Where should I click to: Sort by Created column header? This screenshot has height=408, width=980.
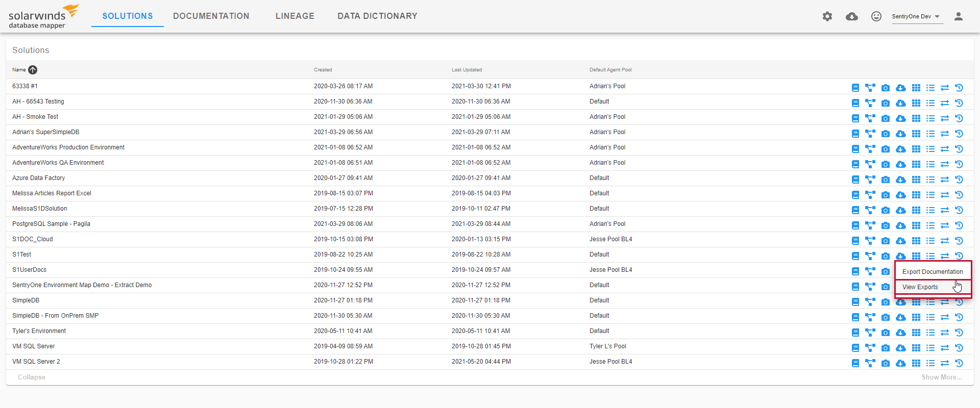[323, 70]
